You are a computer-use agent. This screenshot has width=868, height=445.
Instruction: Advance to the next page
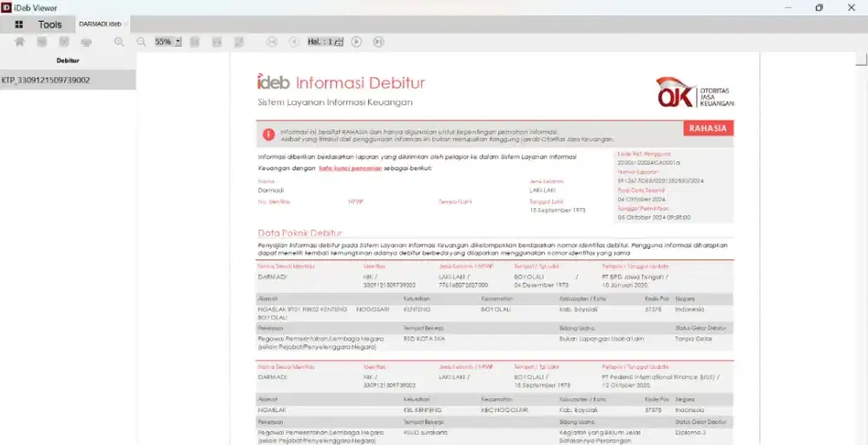(357, 42)
